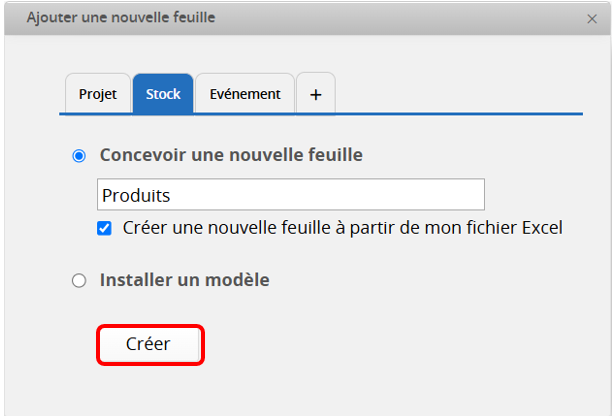612x418 pixels.
Task: Place cursor in blank part of name field
Action: [x=380, y=194]
